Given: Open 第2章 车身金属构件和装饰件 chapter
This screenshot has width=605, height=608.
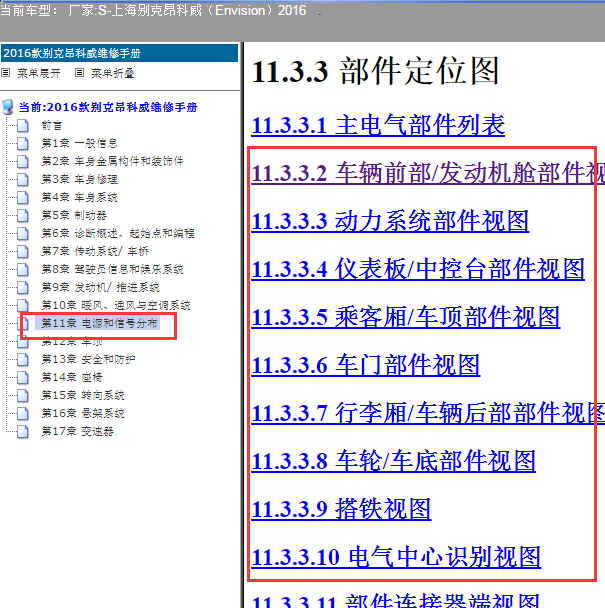Looking at the screenshot, I should pos(112,161).
